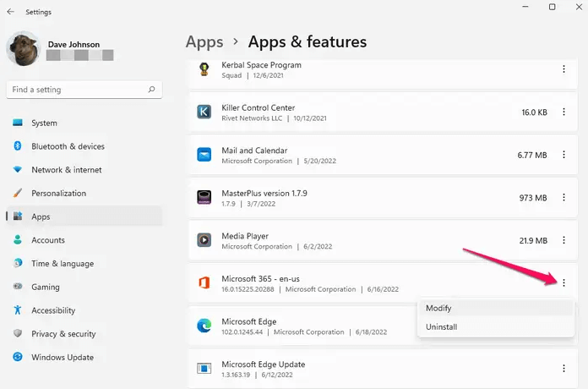Open options menu for Kerbal Space Program
588x389 pixels.
(563, 69)
